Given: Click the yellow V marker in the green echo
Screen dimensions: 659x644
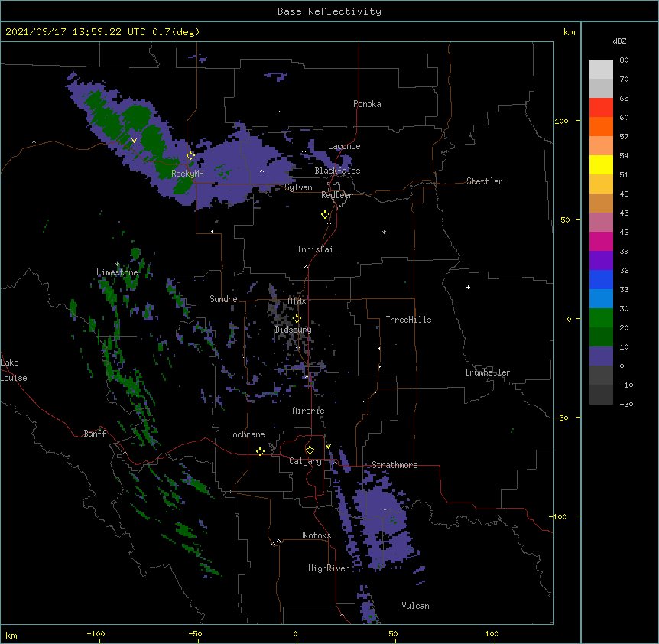Looking at the screenshot, I should 134,141.
